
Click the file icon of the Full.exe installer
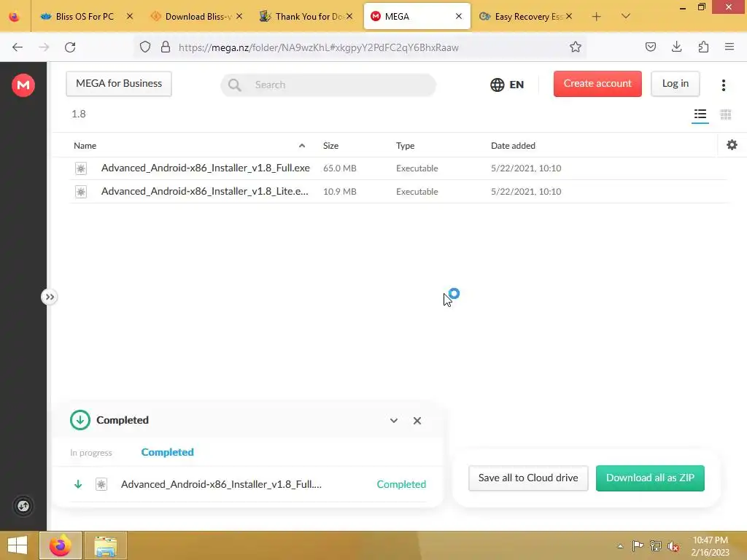coord(81,168)
